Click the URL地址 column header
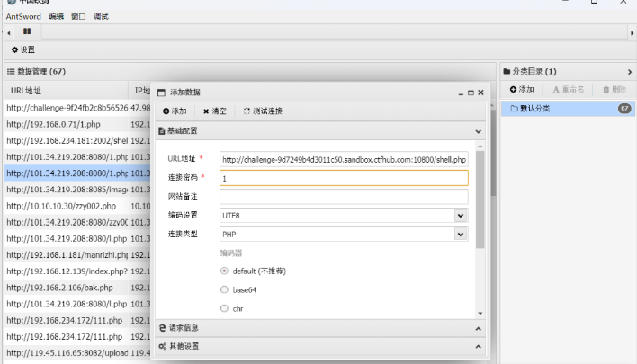The image size is (637, 364). coord(67,91)
